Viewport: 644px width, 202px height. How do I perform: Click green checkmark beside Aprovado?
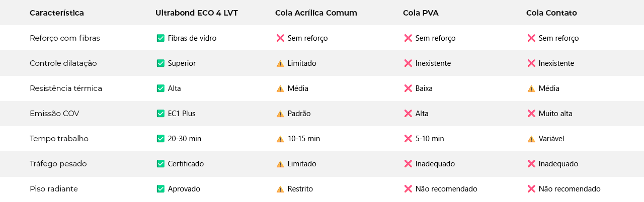160,189
